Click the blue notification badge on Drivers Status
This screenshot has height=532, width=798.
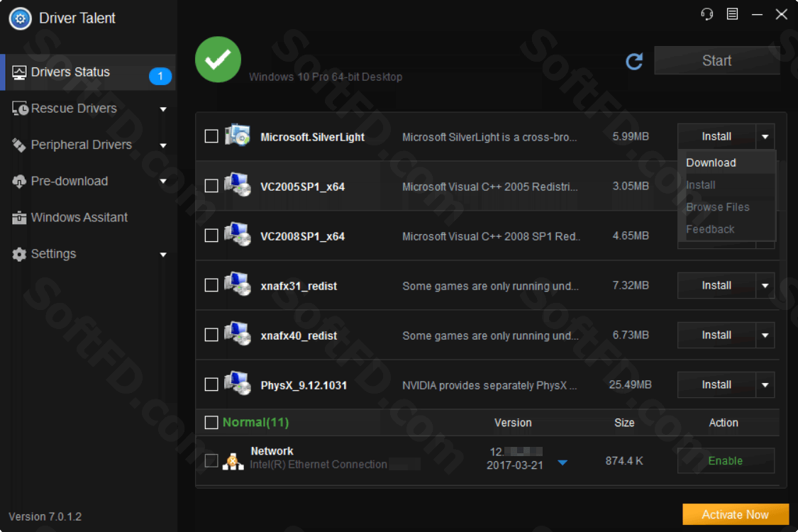tap(160, 76)
